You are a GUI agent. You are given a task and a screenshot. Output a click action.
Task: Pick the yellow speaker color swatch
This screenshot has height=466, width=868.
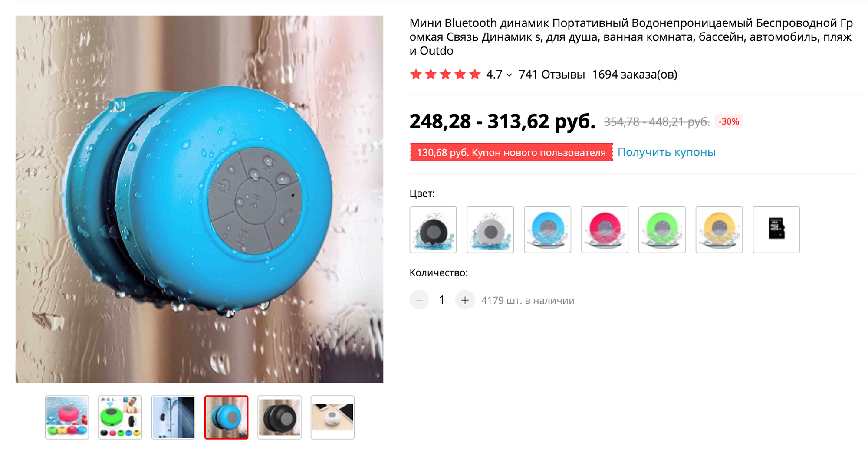click(719, 229)
